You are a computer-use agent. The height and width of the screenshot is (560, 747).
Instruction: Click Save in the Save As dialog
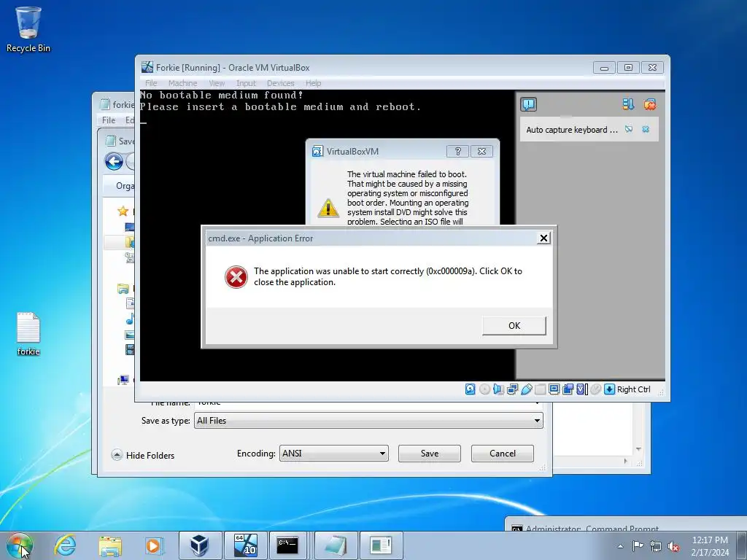click(429, 454)
